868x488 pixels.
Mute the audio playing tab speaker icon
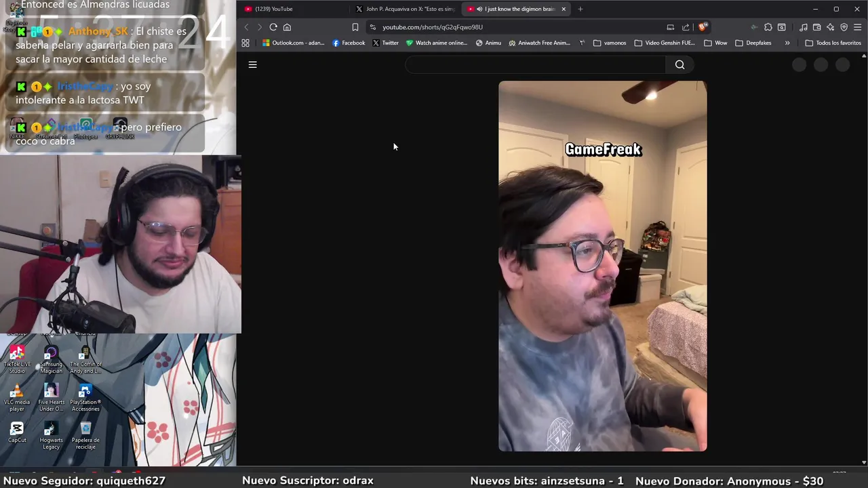tap(479, 9)
